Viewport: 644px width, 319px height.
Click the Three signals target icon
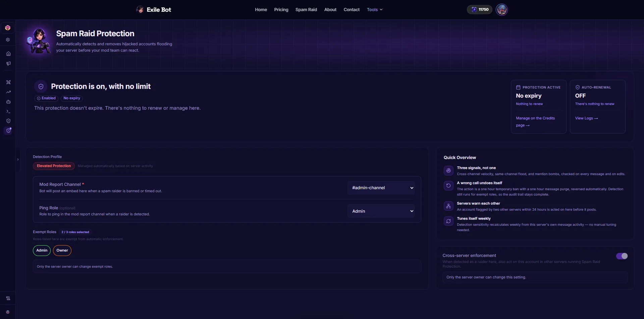[448, 171]
